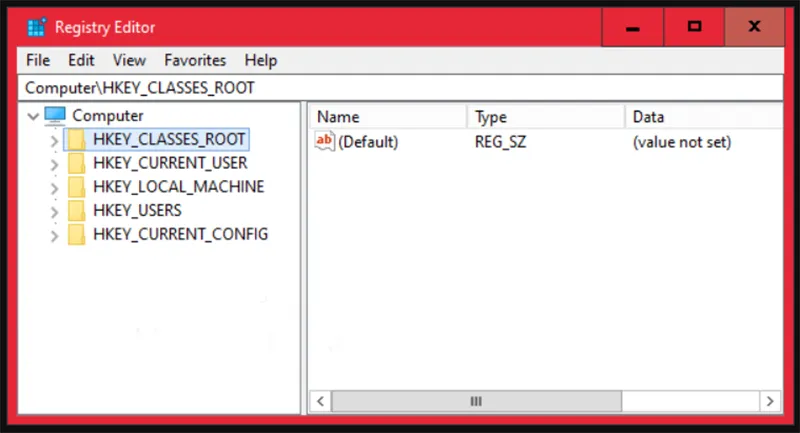This screenshot has height=433, width=800.
Task: Open the Help menu
Action: (x=261, y=60)
